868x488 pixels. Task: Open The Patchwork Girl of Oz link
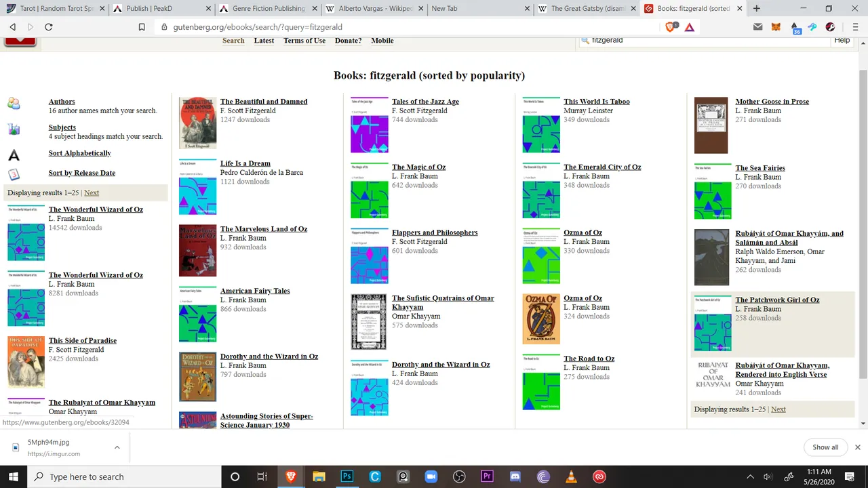click(777, 300)
